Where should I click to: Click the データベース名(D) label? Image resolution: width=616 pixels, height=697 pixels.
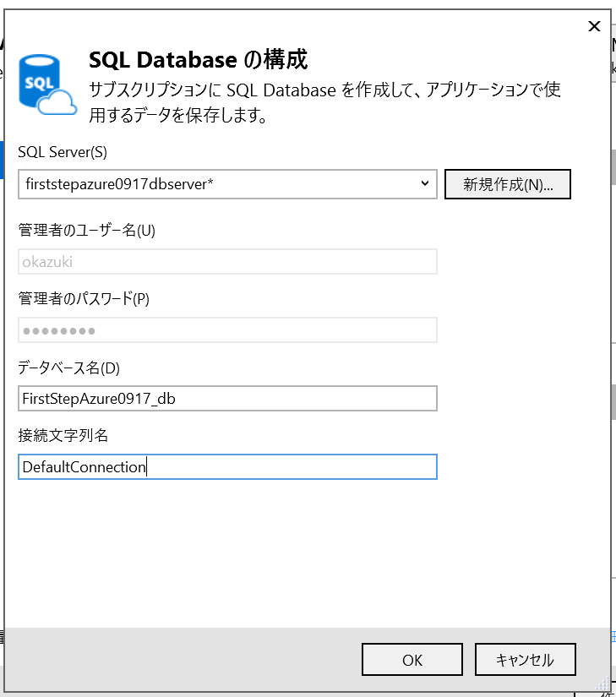(x=69, y=368)
